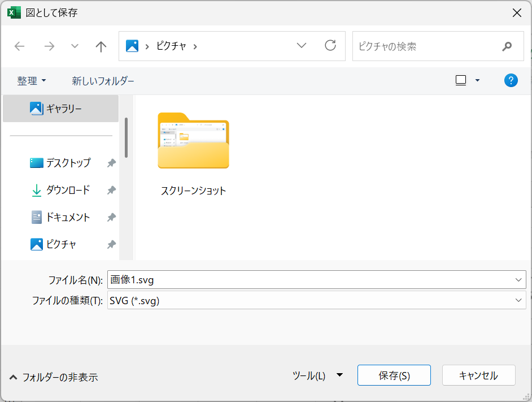Click the forward navigation arrow
The height and width of the screenshot is (402, 532).
(x=49, y=46)
